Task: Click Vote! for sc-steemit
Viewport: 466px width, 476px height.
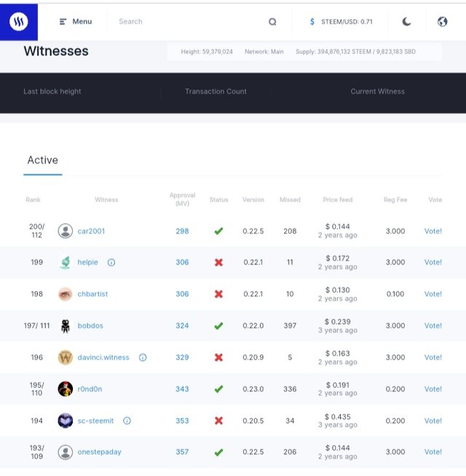Action: coord(433,421)
